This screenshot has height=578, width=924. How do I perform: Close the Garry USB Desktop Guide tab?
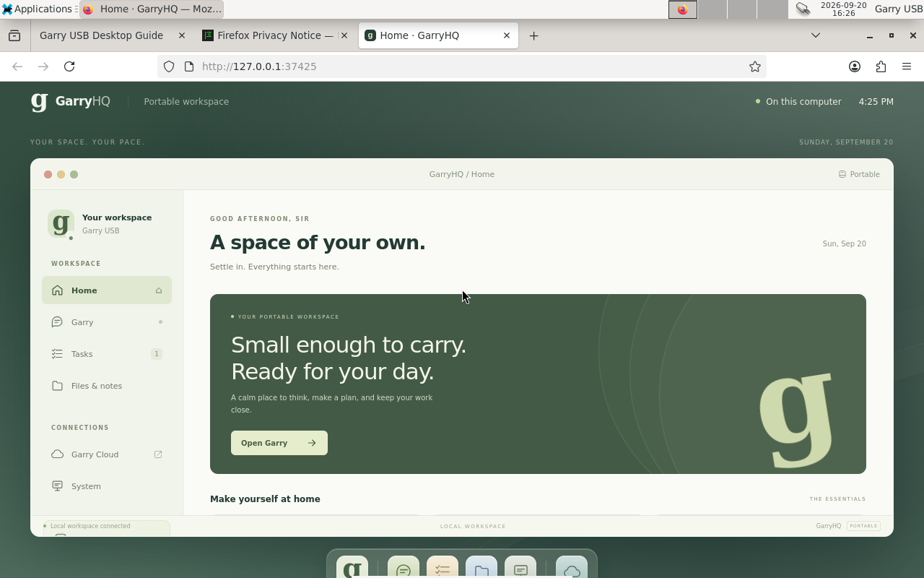[181, 35]
